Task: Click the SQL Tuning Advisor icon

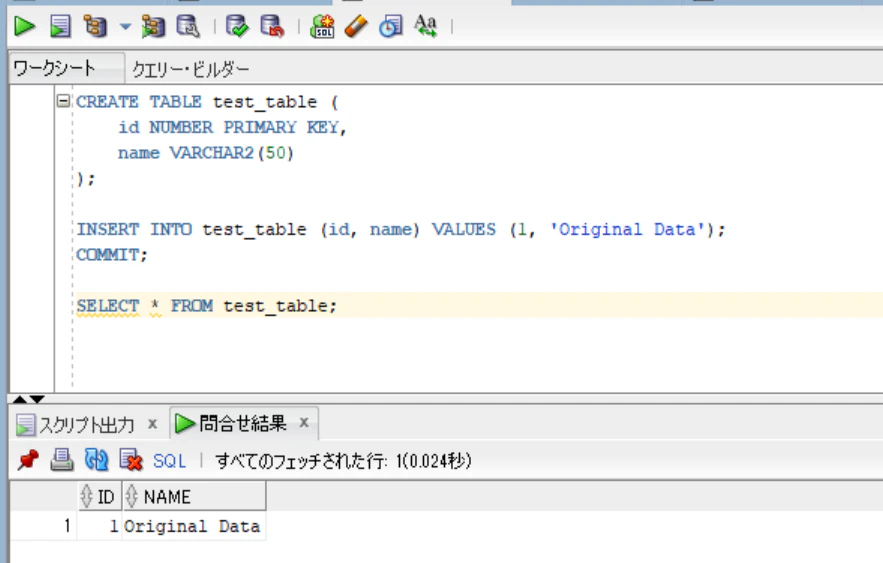Action: [x=188, y=26]
